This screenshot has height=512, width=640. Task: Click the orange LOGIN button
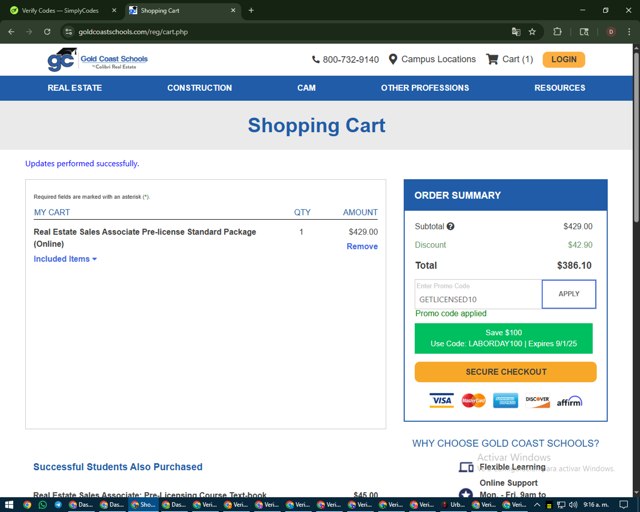(564, 60)
